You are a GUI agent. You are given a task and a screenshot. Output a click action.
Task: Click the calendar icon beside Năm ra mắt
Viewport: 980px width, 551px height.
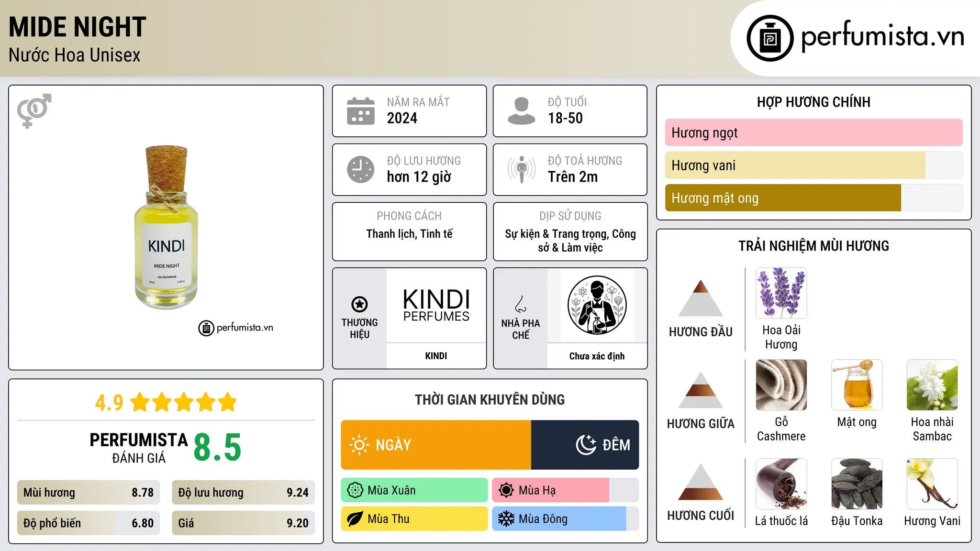tap(361, 111)
